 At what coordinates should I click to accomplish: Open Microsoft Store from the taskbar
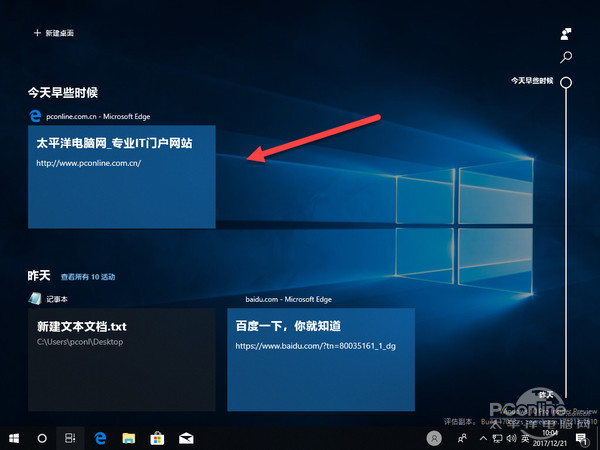(x=157, y=439)
